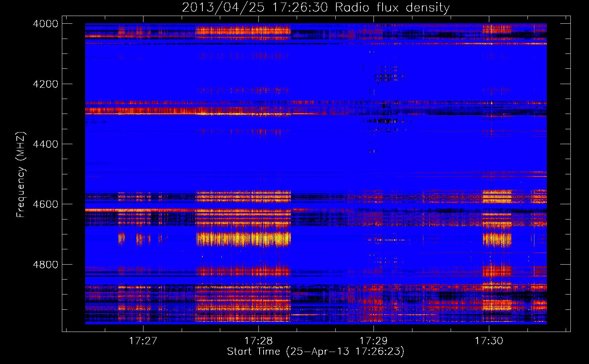Click the 17:30 time axis label
Viewport: 589px width, 364px height.
(489, 341)
